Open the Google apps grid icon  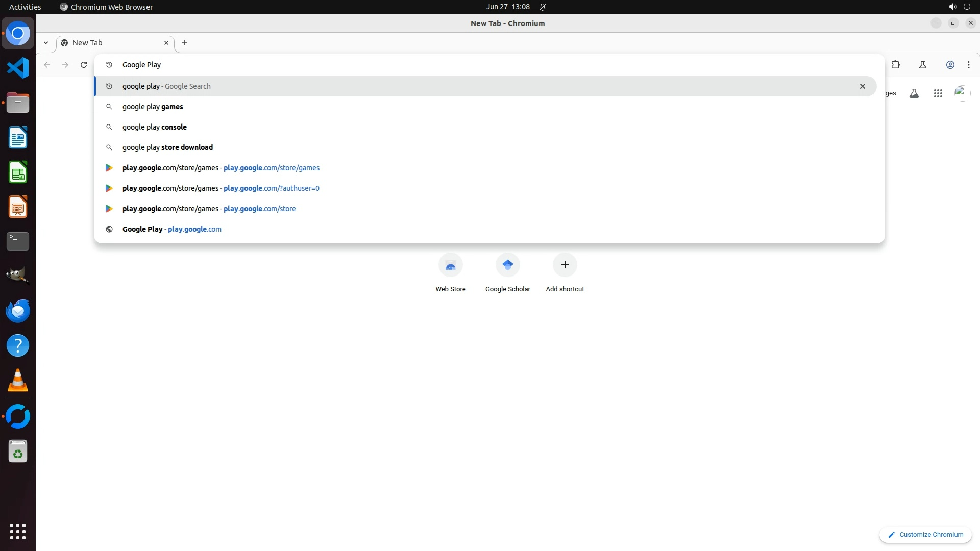[938, 93]
